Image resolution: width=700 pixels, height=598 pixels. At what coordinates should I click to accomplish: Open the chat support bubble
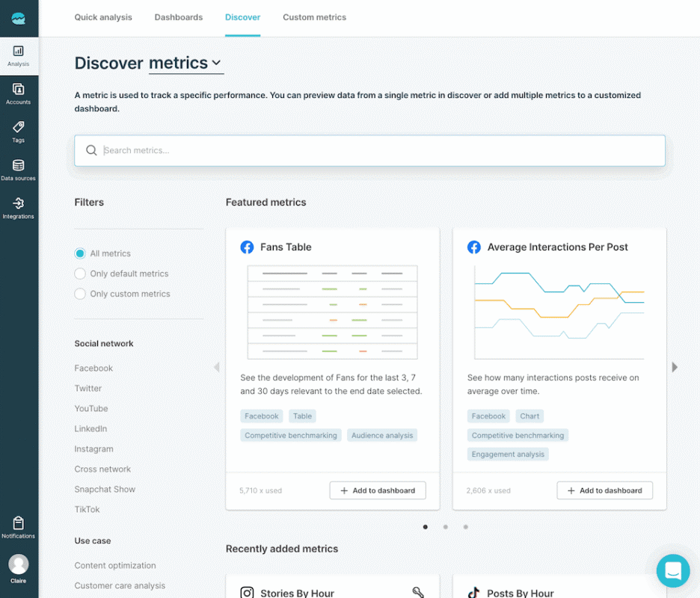(672, 570)
